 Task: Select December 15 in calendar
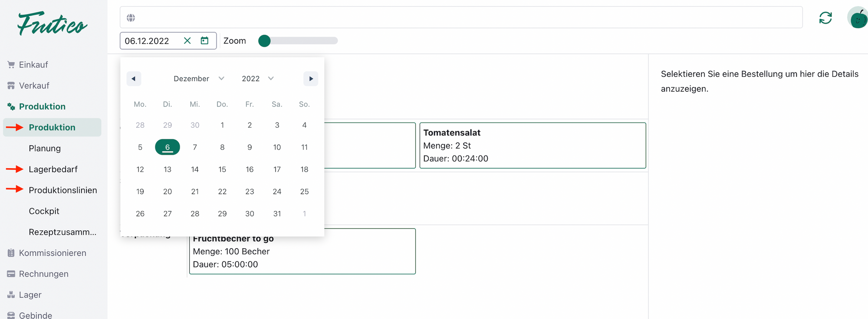click(222, 169)
